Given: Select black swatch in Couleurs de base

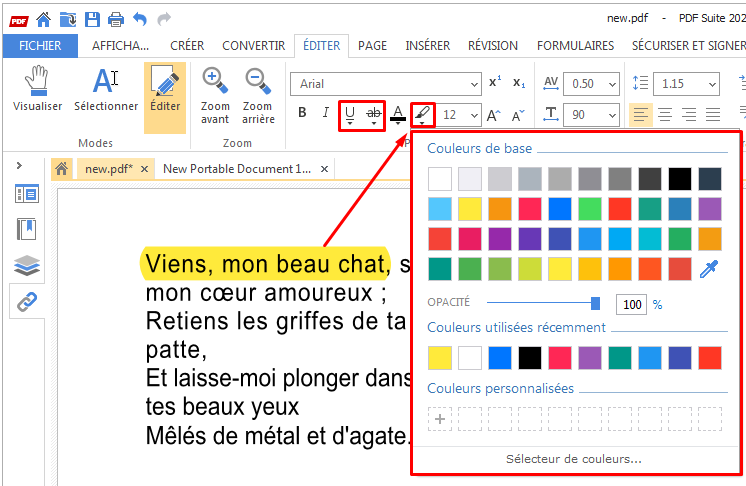Looking at the screenshot, I should (x=679, y=179).
